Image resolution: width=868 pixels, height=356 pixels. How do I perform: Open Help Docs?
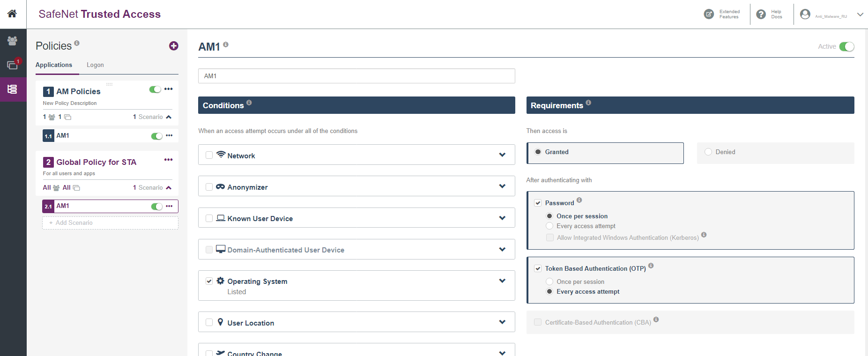pos(769,14)
